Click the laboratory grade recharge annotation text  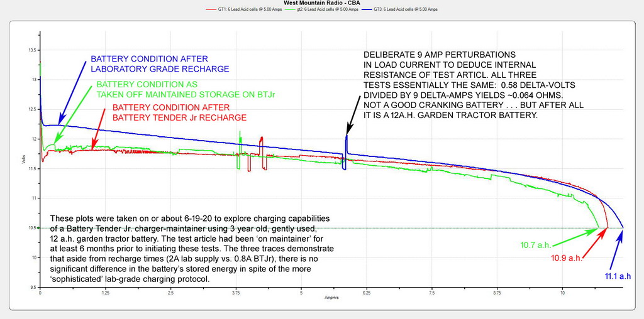point(160,63)
